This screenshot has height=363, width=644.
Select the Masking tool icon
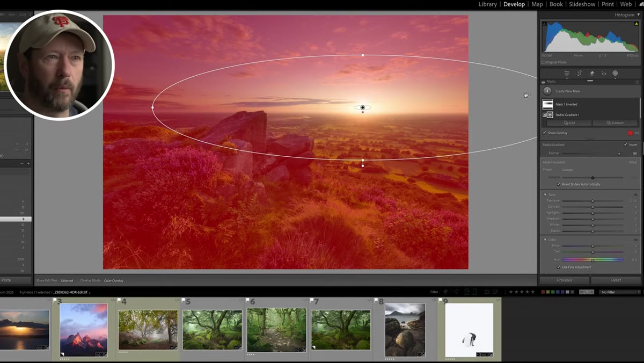[x=615, y=73]
